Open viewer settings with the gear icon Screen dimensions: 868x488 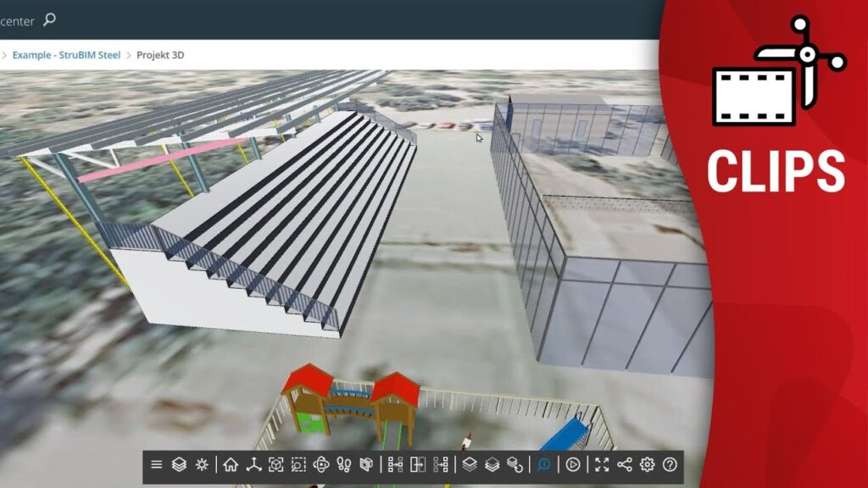[x=648, y=464]
